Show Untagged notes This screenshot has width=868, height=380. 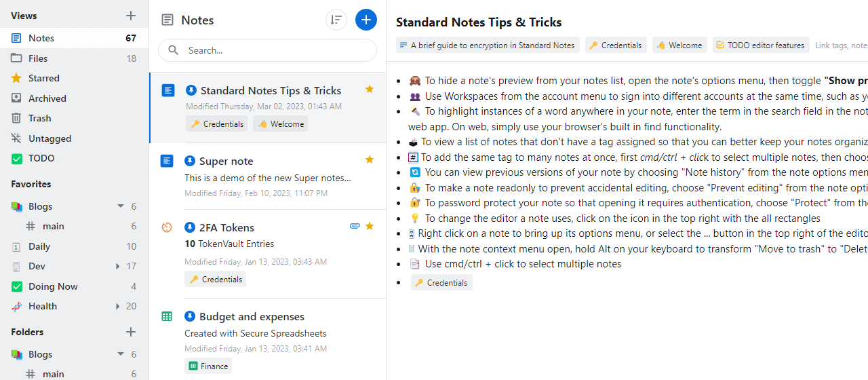[x=74, y=138]
